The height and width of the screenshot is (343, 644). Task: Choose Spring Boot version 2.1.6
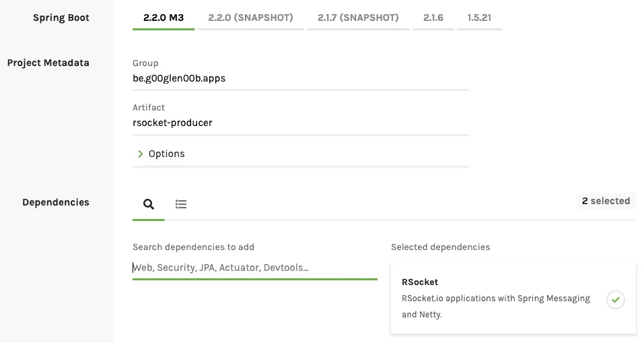coord(433,18)
